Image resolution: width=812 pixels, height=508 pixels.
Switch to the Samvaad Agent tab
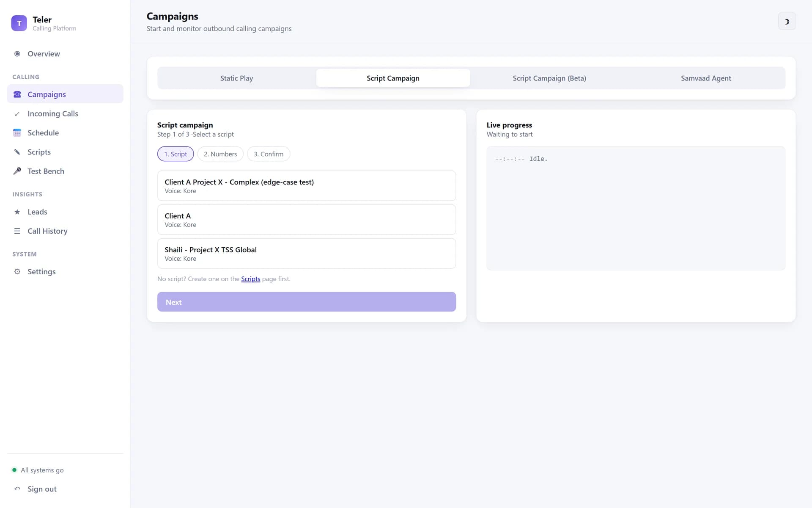(706, 78)
